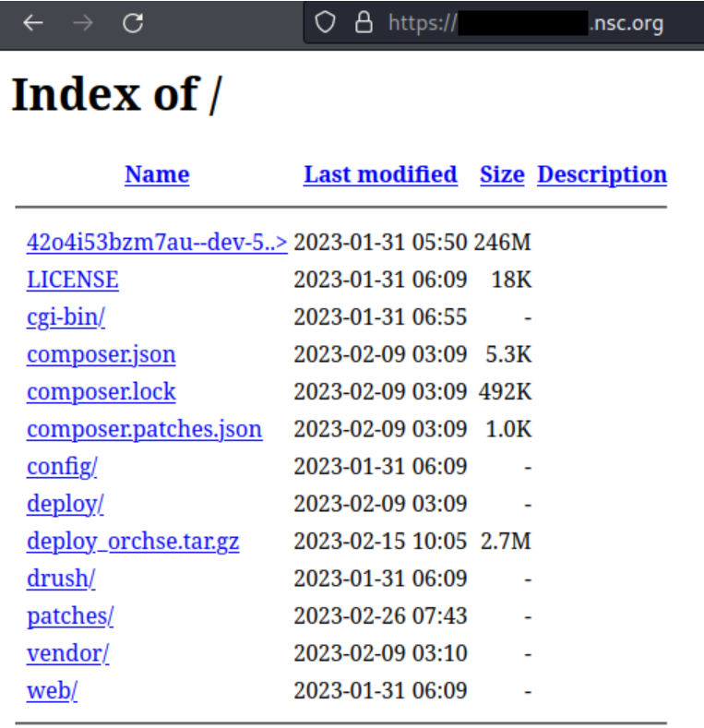The width and height of the screenshot is (704, 728).
Task: Sort listing by Name column
Action: pyautogui.click(x=157, y=174)
